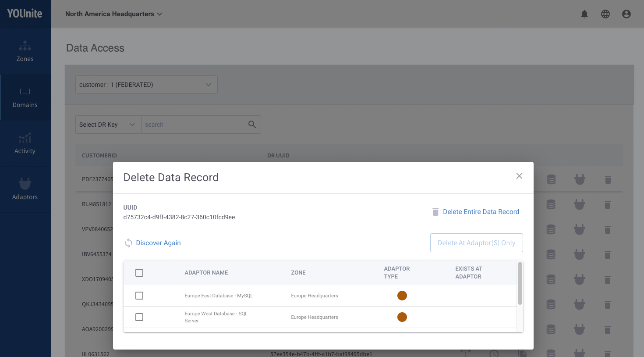Viewport: 644px width, 357px height.
Task: Click Discover Again
Action: (153, 243)
